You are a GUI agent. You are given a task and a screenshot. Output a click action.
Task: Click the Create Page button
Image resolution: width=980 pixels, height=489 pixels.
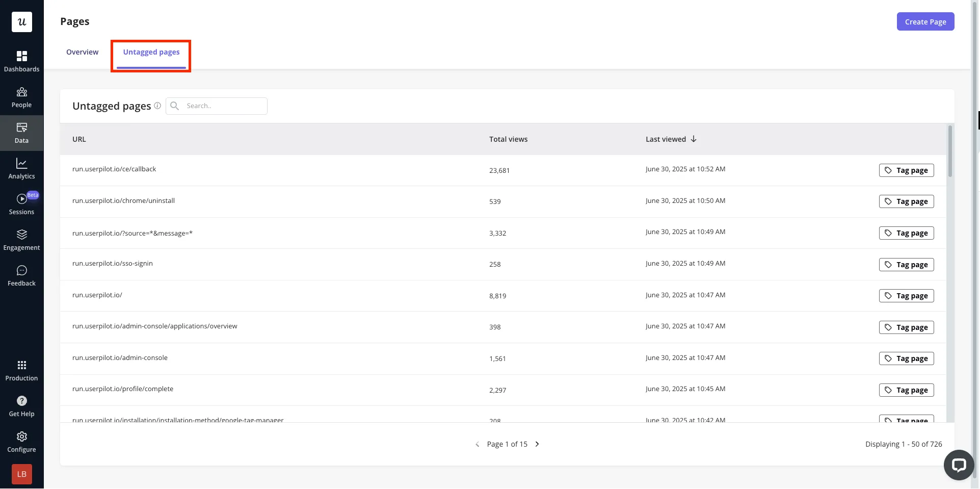click(x=925, y=21)
